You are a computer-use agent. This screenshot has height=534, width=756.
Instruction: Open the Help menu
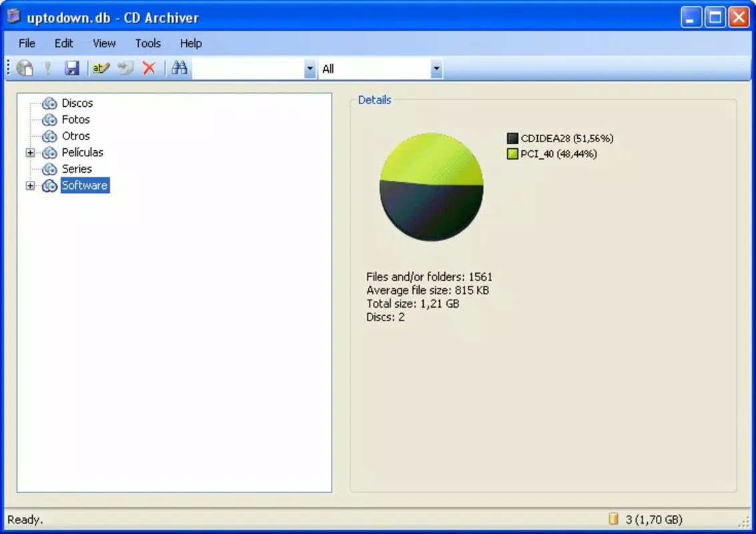pyautogui.click(x=191, y=43)
